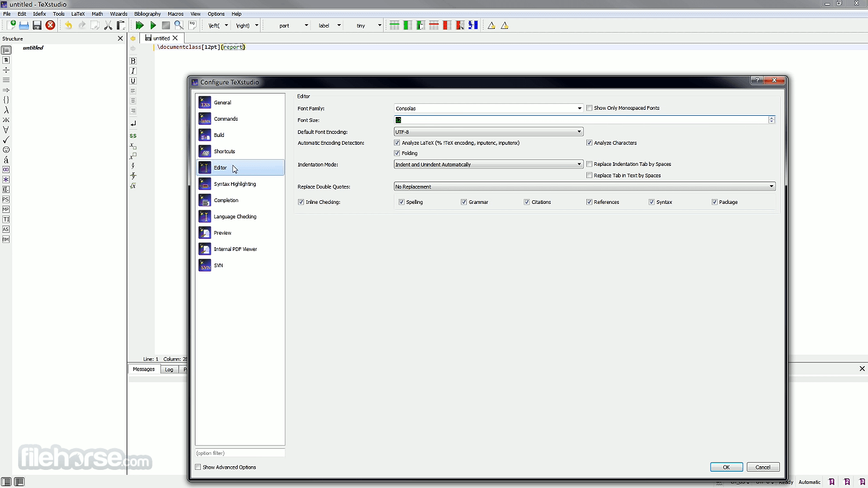The image size is (868, 488).
Task: Click the Bold B icon beside editor
Action: point(133,61)
